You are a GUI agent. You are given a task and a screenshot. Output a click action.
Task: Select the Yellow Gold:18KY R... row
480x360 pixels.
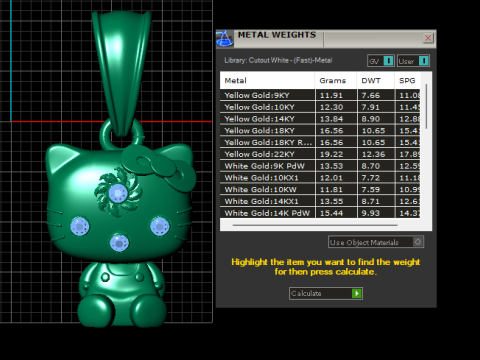[x=320, y=142]
